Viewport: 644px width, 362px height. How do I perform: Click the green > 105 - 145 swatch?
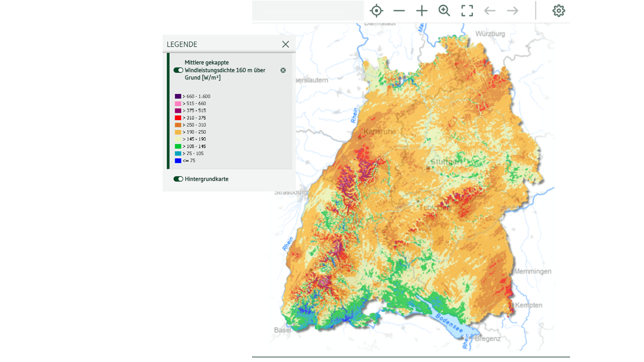pyautogui.click(x=178, y=146)
